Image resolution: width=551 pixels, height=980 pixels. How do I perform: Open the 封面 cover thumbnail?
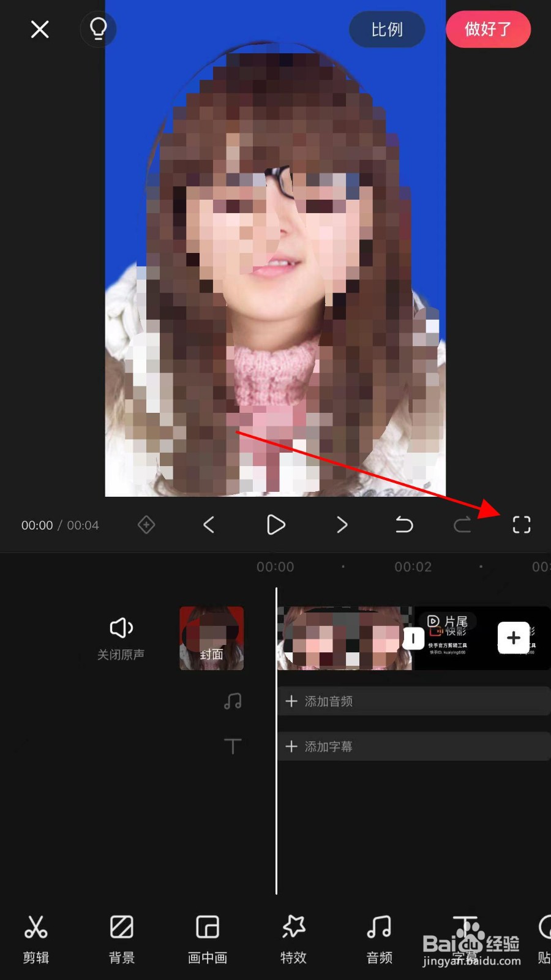point(212,638)
